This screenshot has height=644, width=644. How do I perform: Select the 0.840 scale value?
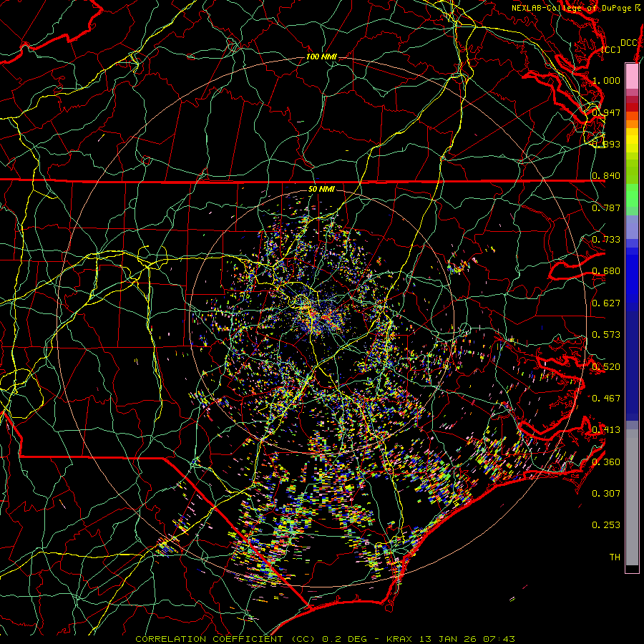tap(606, 176)
